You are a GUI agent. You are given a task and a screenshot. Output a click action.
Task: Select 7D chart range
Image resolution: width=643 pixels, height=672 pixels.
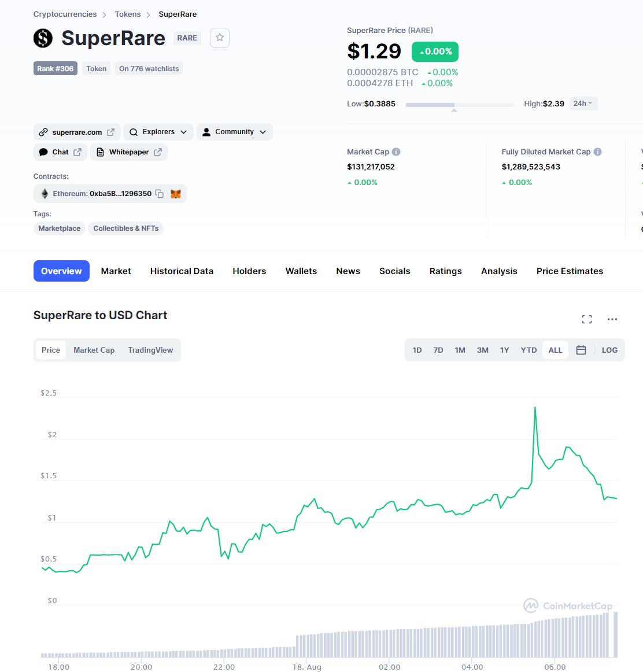(438, 350)
